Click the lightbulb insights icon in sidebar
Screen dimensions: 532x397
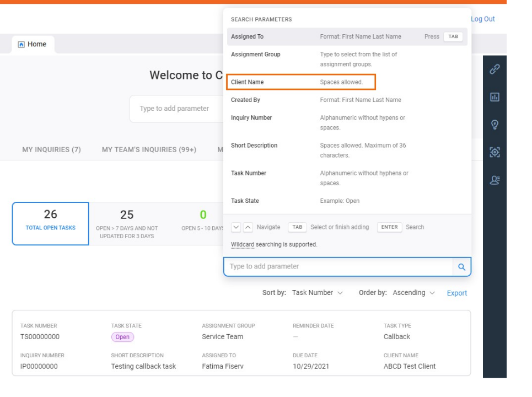click(x=495, y=125)
